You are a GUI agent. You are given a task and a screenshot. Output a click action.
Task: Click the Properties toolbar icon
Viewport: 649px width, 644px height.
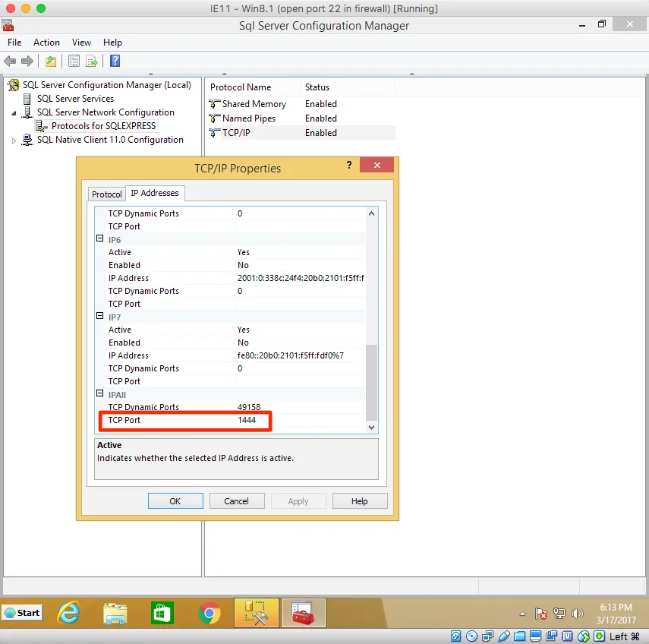[74, 62]
